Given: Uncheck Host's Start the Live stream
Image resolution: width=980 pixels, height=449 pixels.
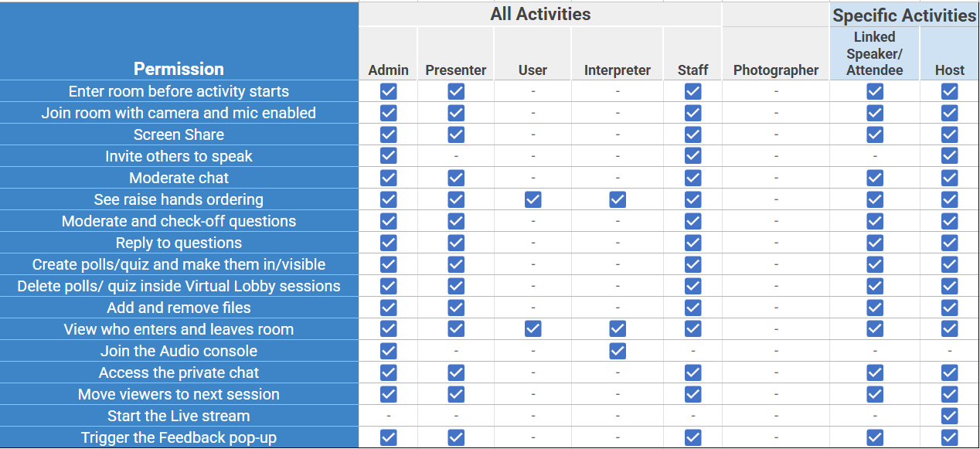Looking at the screenshot, I should click(949, 416).
